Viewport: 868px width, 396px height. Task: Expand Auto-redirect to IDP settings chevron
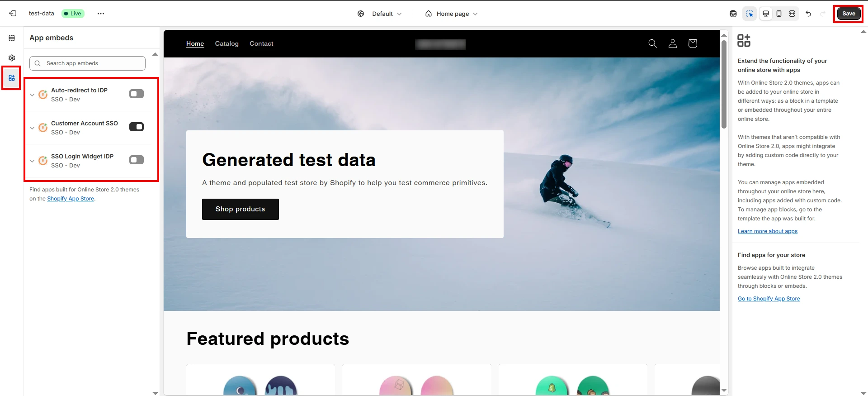[x=32, y=95]
